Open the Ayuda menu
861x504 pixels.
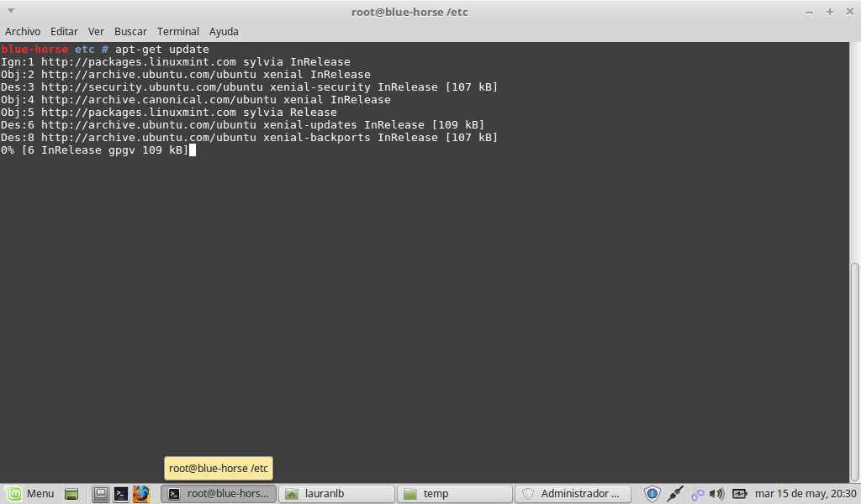[224, 31]
